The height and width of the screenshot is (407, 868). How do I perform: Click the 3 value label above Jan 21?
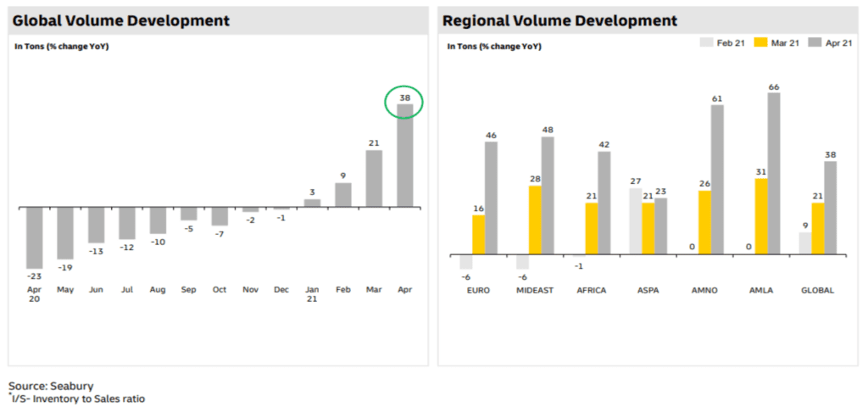point(312,192)
